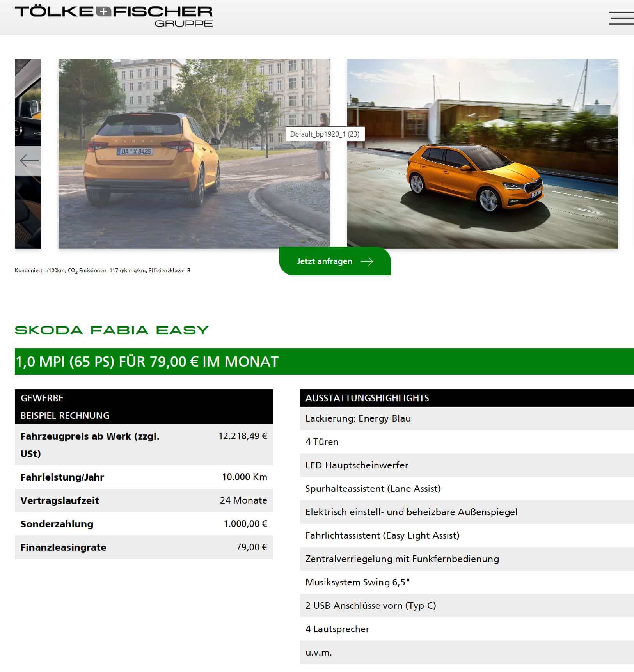
Task: Click the BEISPIEL RECHNUNG header text
Action: pyautogui.click(x=65, y=416)
